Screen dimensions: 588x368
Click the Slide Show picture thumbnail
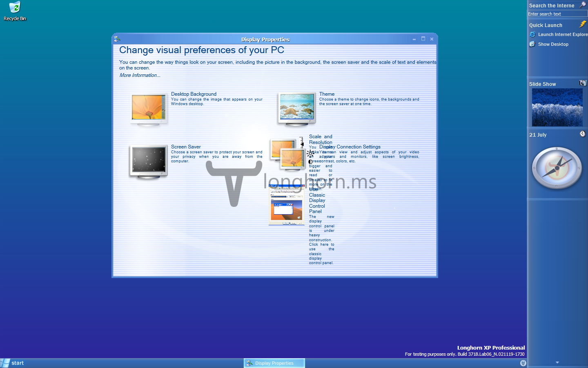pos(557,107)
